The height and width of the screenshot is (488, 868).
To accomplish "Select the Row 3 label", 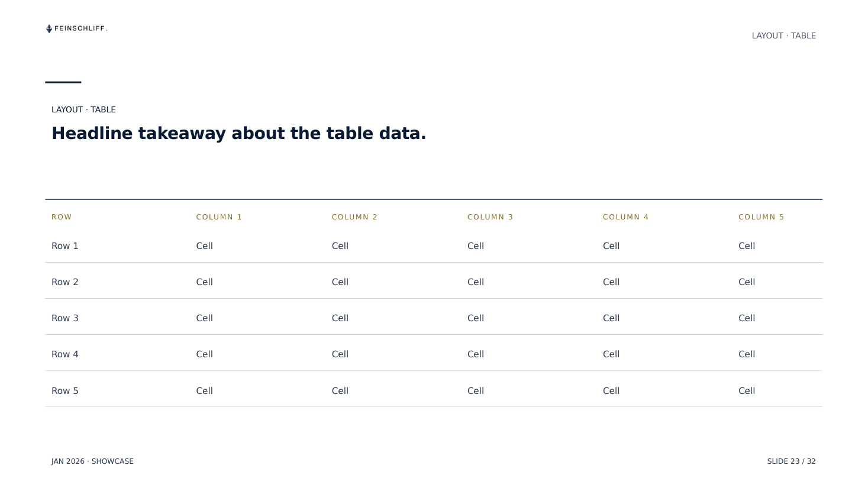I will (64, 318).
